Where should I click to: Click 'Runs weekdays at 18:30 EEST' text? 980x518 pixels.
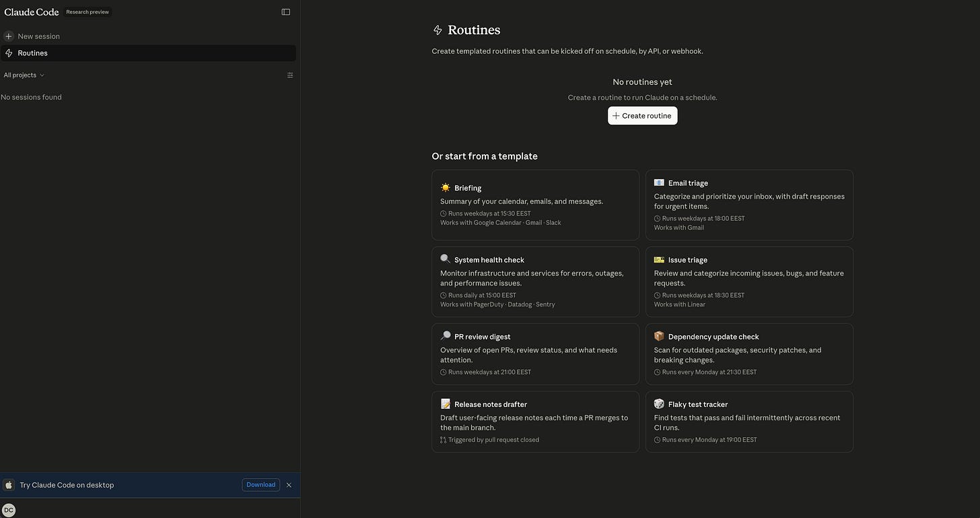tap(703, 295)
